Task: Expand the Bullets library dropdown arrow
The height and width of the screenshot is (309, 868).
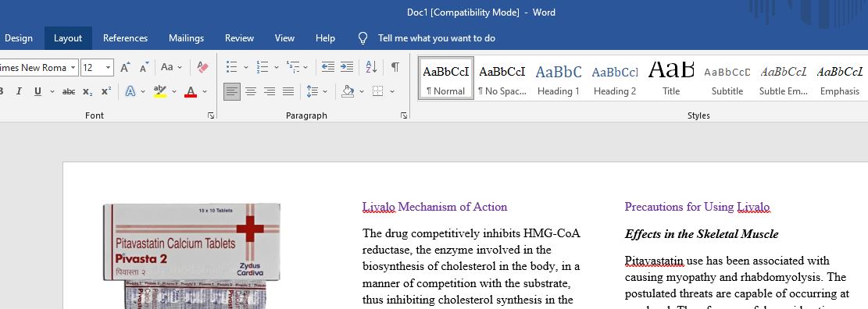Action: [246, 67]
